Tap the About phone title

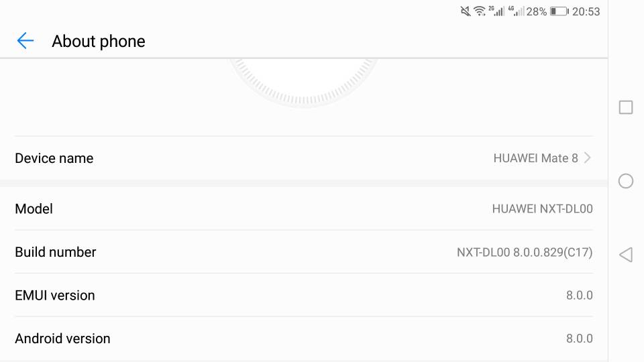coord(99,41)
